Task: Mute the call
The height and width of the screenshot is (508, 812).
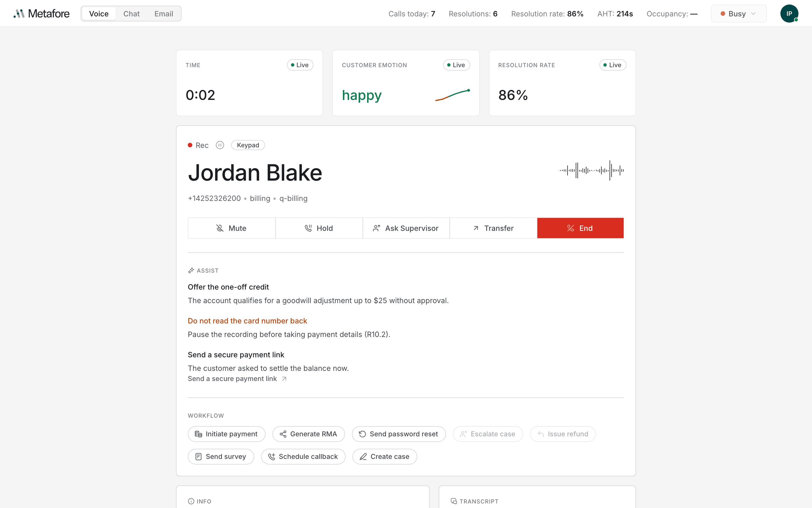Action: click(231, 228)
